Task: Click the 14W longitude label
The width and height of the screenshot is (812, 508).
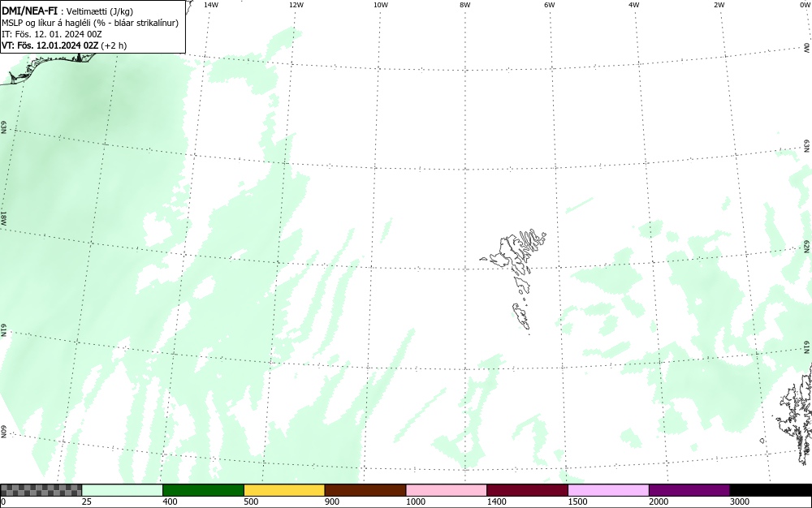Action: (x=211, y=4)
